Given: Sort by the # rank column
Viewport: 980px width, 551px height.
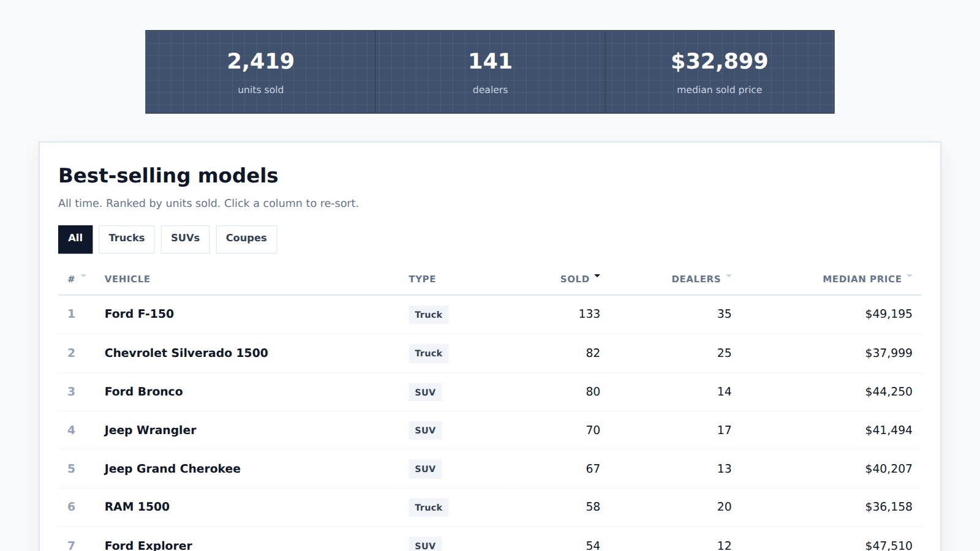Looking at the screenshot, I should point(77,279).
